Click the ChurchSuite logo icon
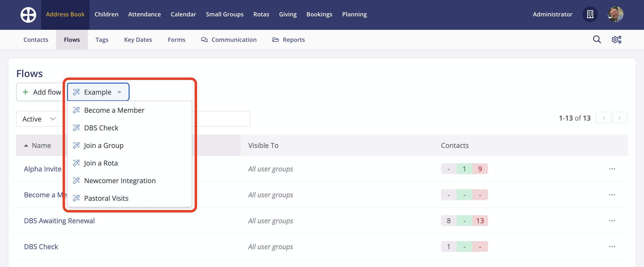644x267 pixels. click(28, 14)
